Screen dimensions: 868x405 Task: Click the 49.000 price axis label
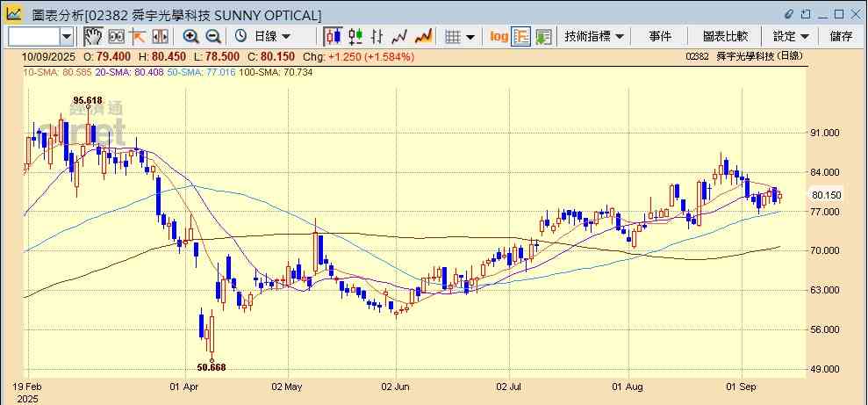(x=826, y=369)
